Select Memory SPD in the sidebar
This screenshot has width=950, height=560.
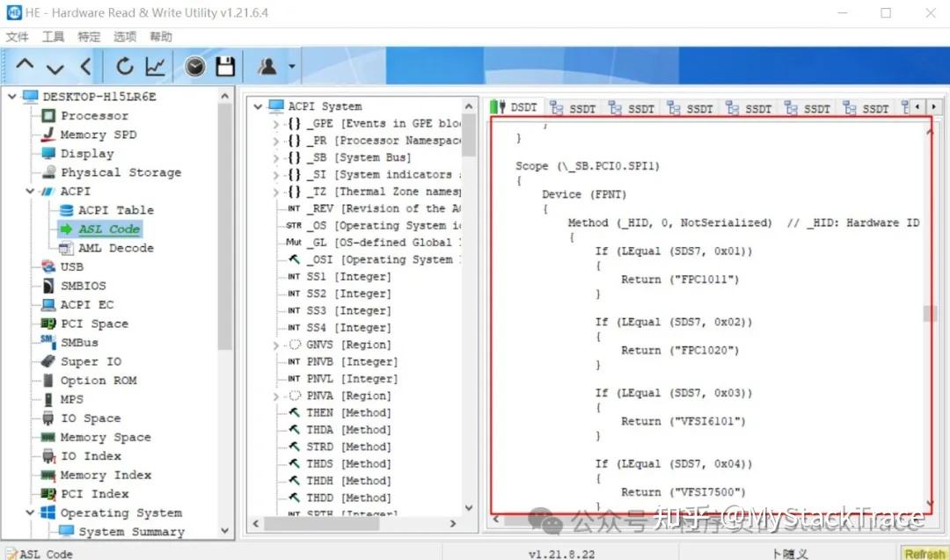pyautogui.click(x=99, y=135)
